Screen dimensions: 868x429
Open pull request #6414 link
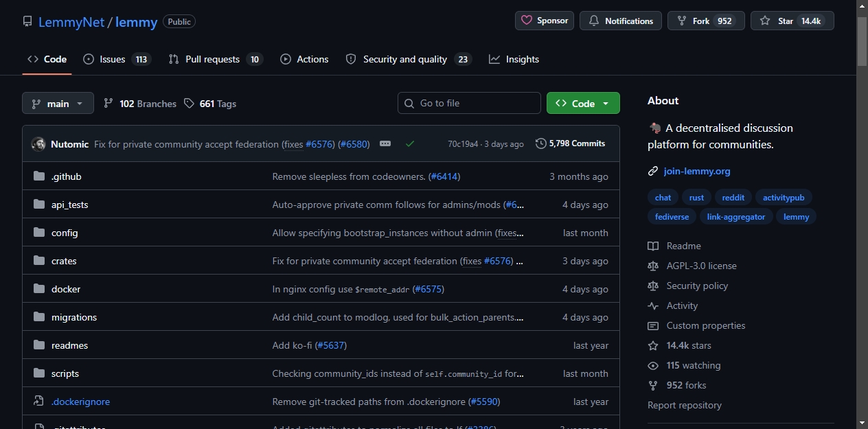[444, 176]
